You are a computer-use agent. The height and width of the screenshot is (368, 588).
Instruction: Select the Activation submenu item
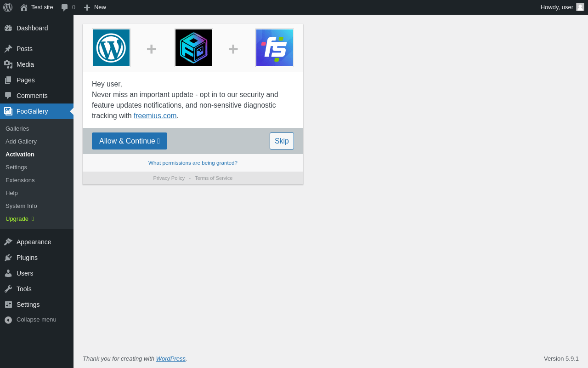click(x=37, y=154)
